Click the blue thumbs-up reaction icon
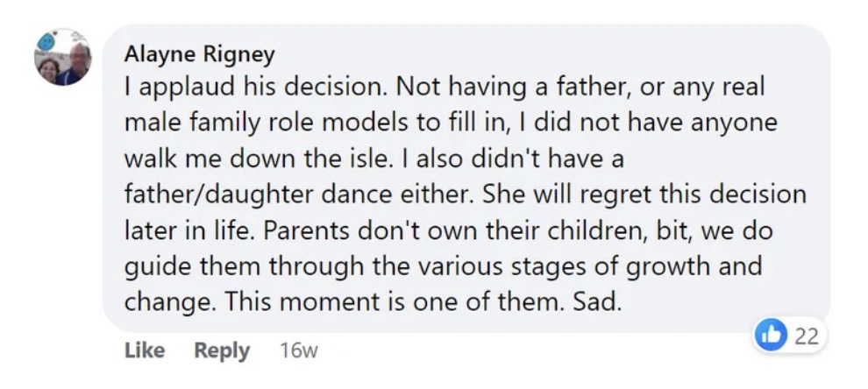This screenshot has width=868, height=389. tap(771, 336)
